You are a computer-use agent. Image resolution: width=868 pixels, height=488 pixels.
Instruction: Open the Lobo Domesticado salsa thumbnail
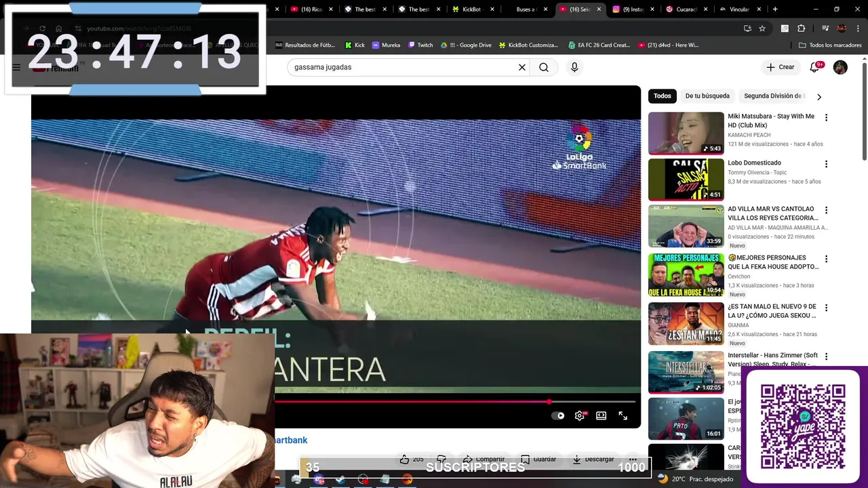click(x=686, y=180)
